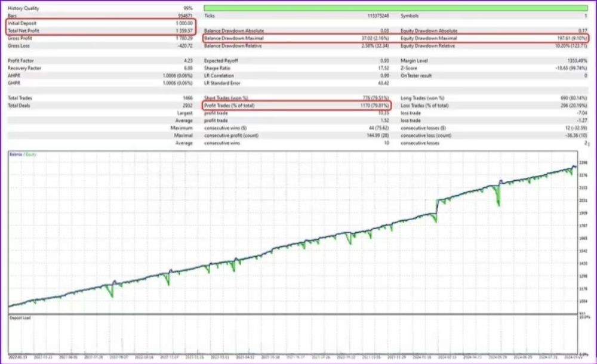The width and height of the screenshot is (597, 364).
Task: Select the Equity Drawdown Maximal value
Action: tap(573, 38)
